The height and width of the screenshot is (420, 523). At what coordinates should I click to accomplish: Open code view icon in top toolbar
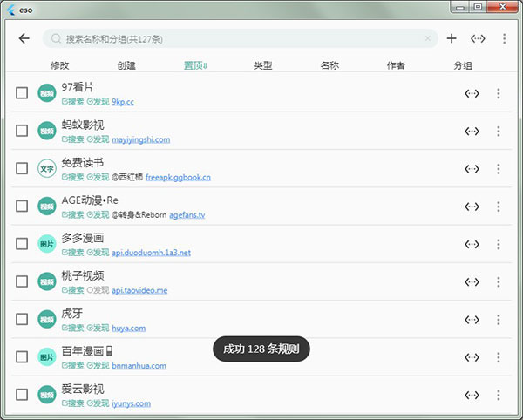pyautogui.click(x=478, y=38)
